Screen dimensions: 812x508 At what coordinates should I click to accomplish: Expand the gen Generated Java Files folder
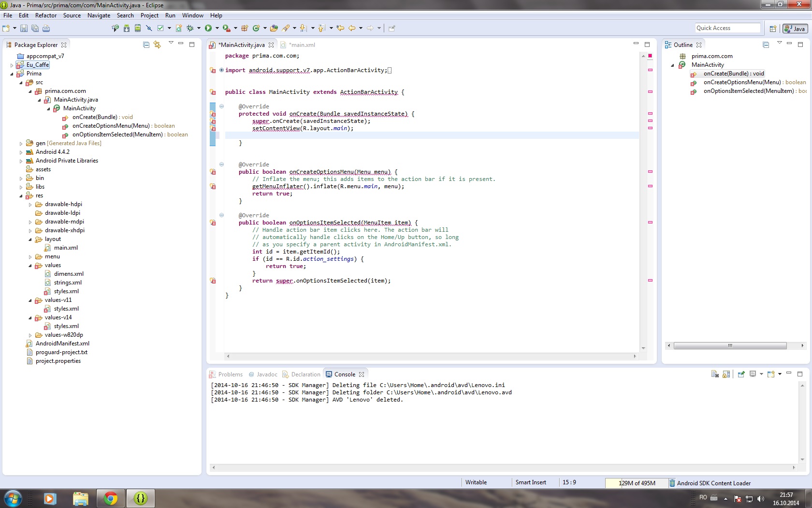[21, 143]
